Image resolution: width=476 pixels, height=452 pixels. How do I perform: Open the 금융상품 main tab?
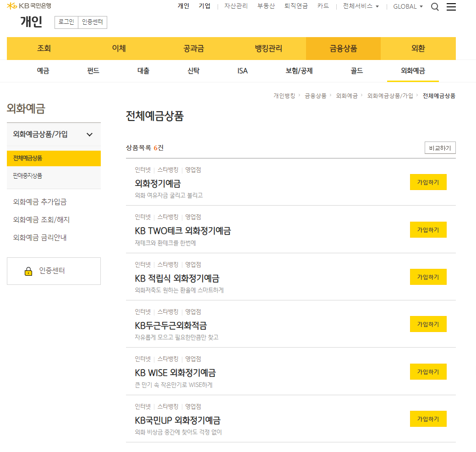pos(343,49)
